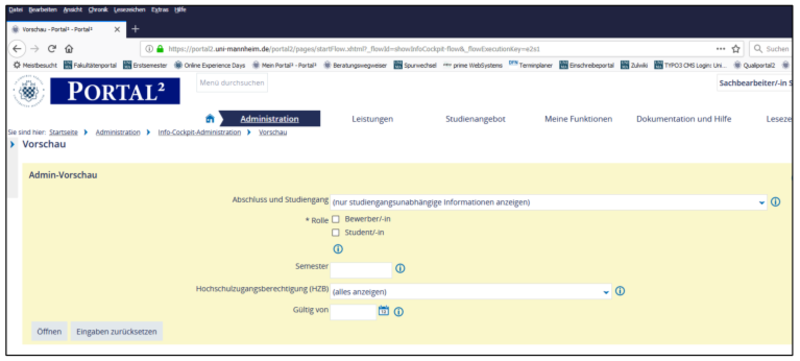This screenshot has width=800, height=361.
Task: Open the Hochschulzugangsberechtigung (HZB) dropdown
Action: tap(471, 292)
